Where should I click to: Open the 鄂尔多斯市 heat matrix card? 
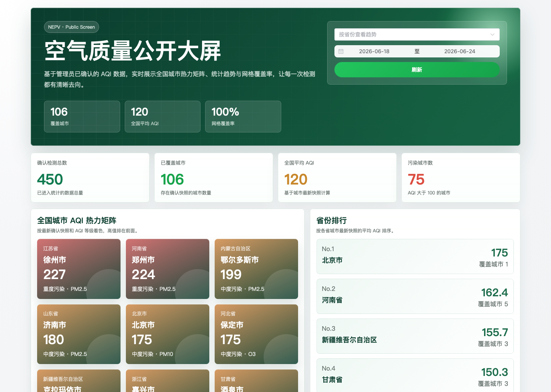[256, 269]
